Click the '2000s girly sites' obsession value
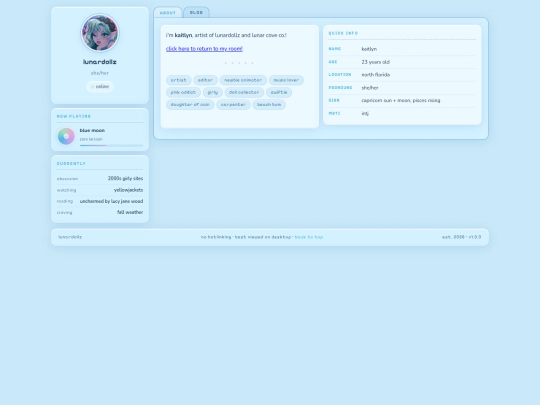The width and height of the screenshot is (540, 405). point(125,178)
